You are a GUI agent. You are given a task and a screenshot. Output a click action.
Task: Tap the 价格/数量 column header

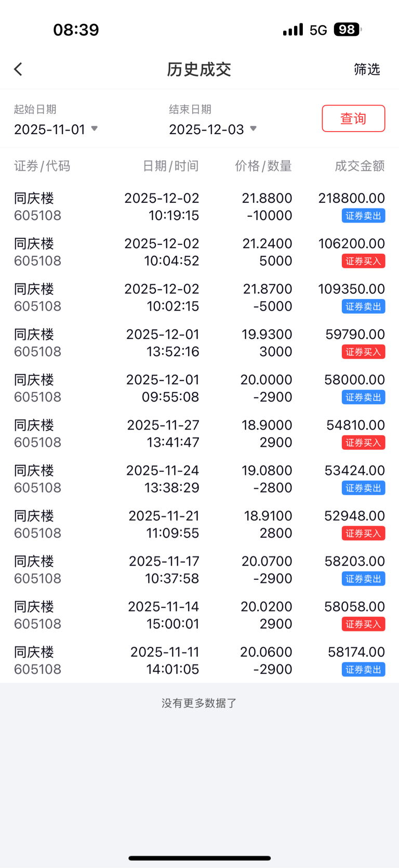point(263,166)
